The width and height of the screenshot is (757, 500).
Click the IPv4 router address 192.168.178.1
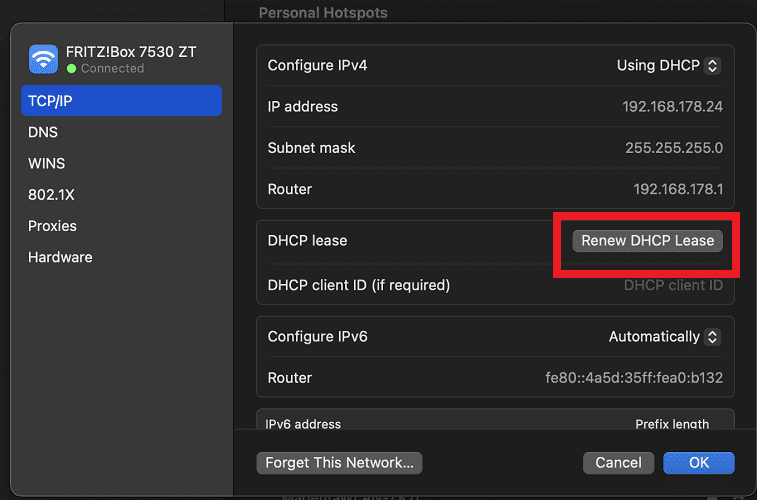[677, 189]
